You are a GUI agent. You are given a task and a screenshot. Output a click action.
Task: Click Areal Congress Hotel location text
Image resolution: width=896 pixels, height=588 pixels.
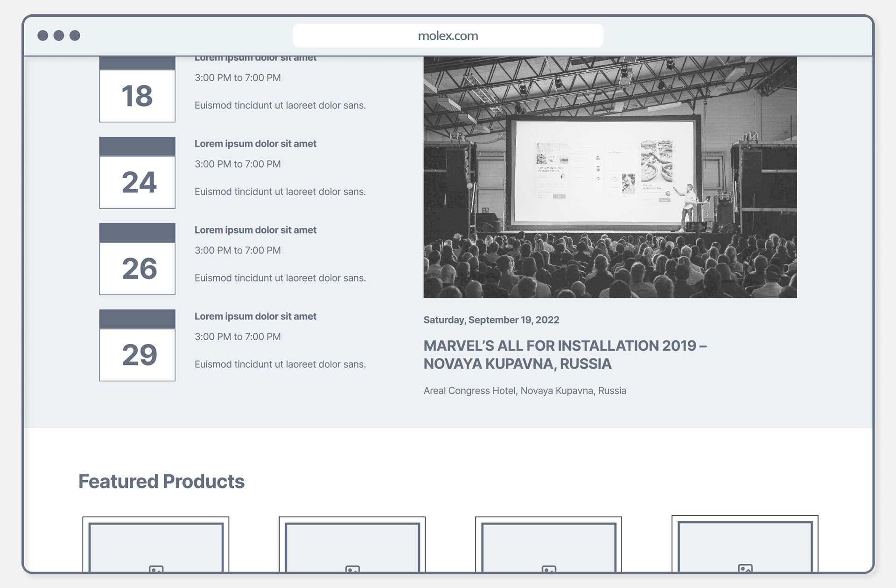click(525, 391)
